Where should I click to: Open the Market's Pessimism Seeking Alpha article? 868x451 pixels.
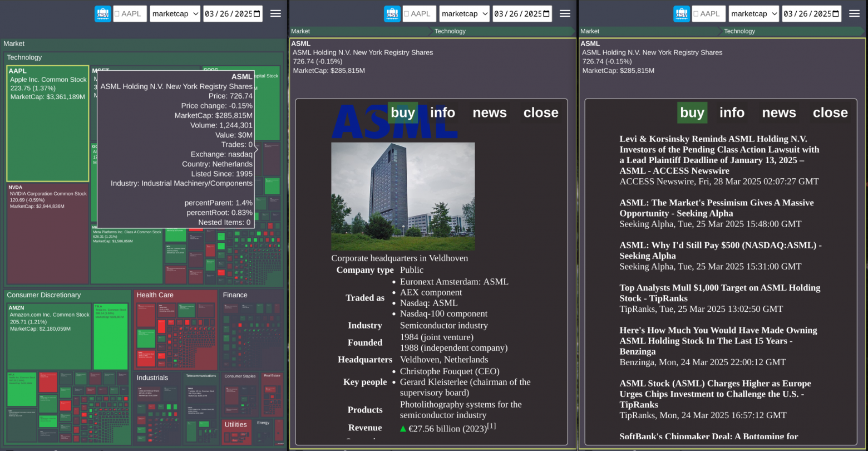click(x=717, y=208)
